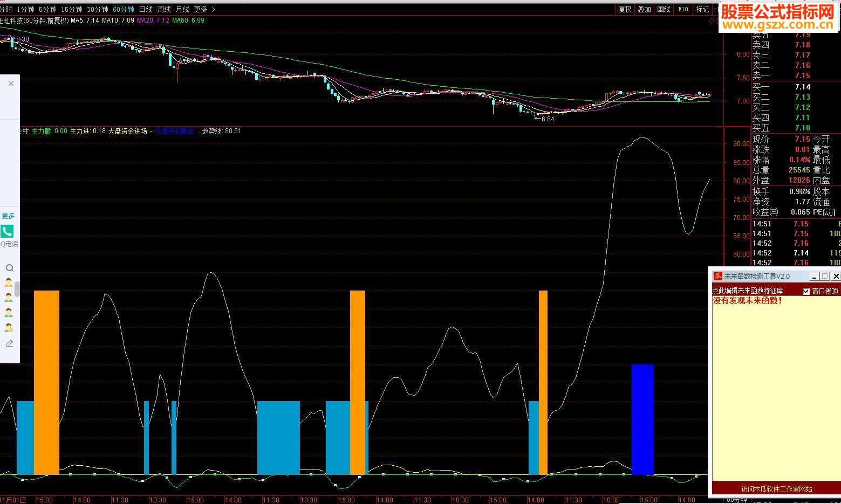This screenshot has width=841, height=504.
Task: Open 访问木瓜软件工作室网站 link
Action: tap(776, 489)
